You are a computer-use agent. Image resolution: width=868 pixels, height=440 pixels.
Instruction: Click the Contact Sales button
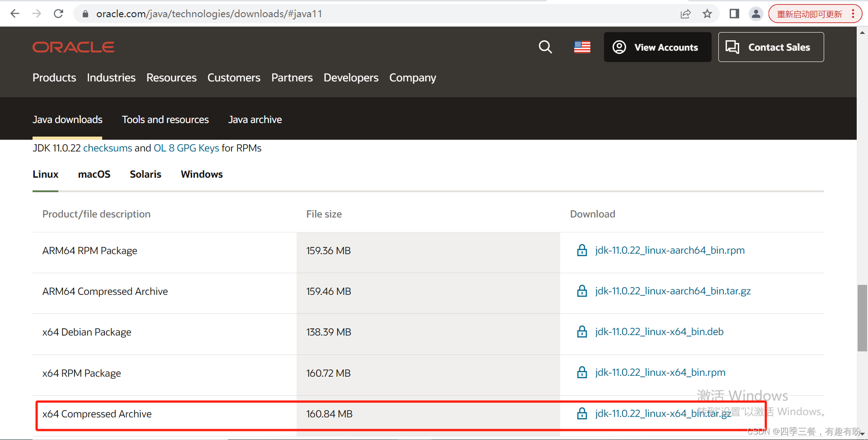point(771,47)
